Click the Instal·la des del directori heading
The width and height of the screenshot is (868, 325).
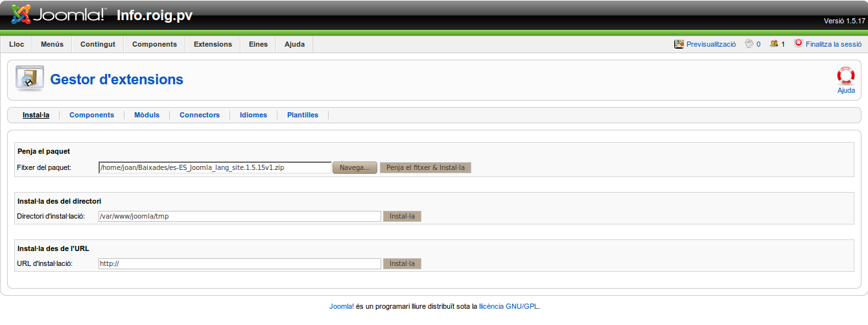pos(59,201)
